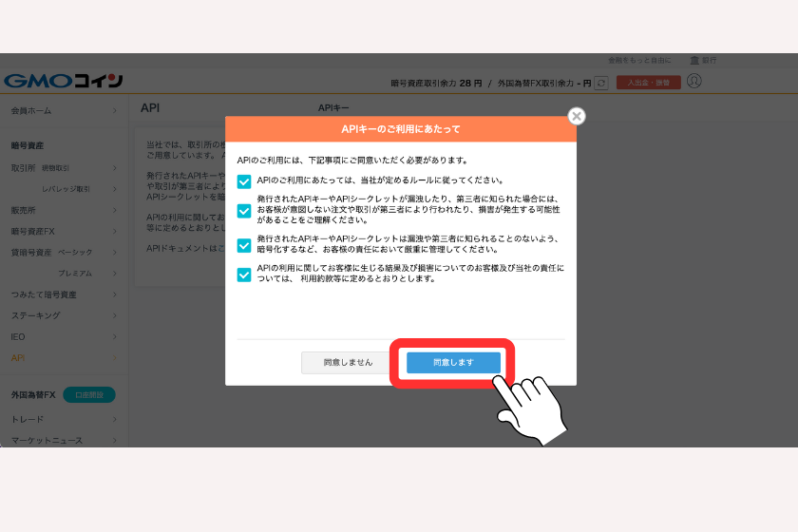Image resolution: width=798 pixels, height=532 pixels.
Task: Select ステーキング in the sidebar
Action: [x=36, y=314]
